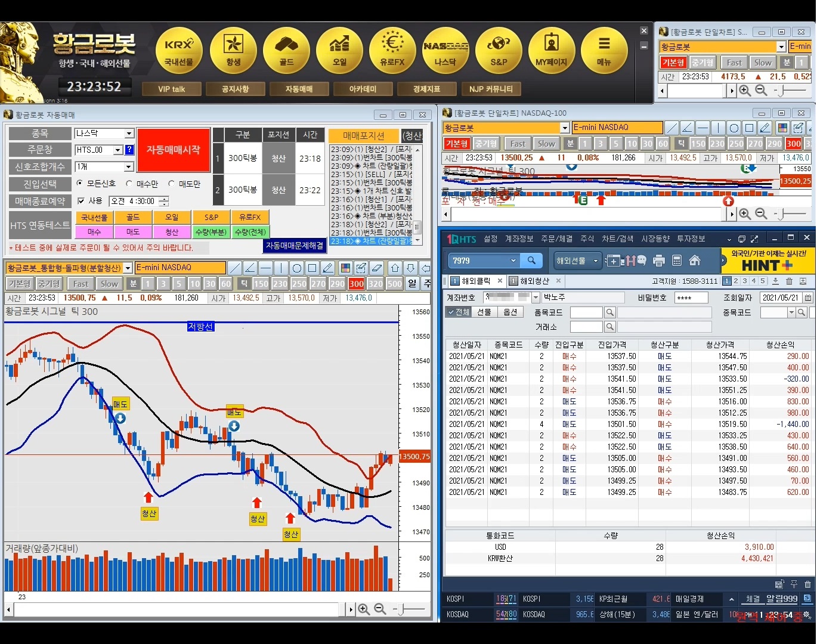Toggle 기본형 mode in main chart
Screen dimensions: 817x644
click(x=20, y=284)
